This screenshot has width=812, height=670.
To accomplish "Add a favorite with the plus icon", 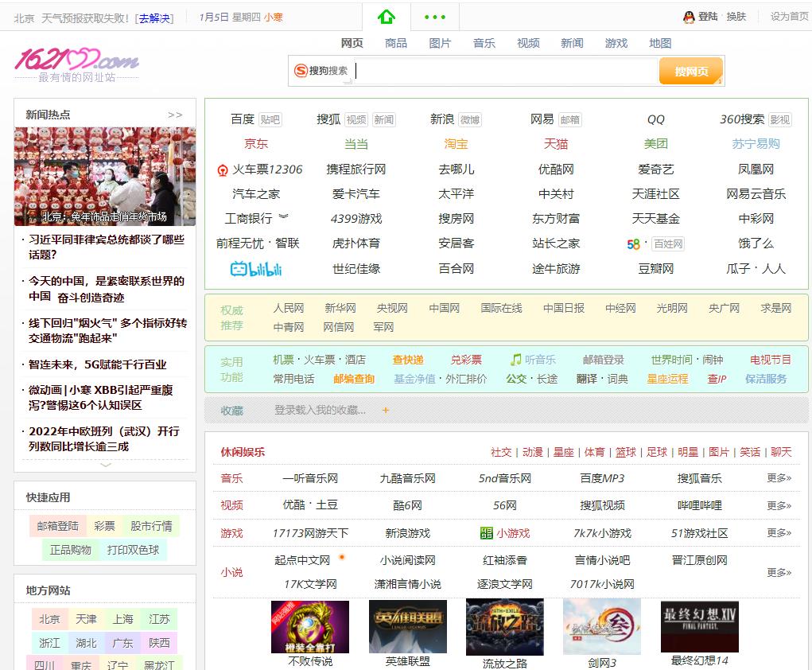I will point(385,411).
